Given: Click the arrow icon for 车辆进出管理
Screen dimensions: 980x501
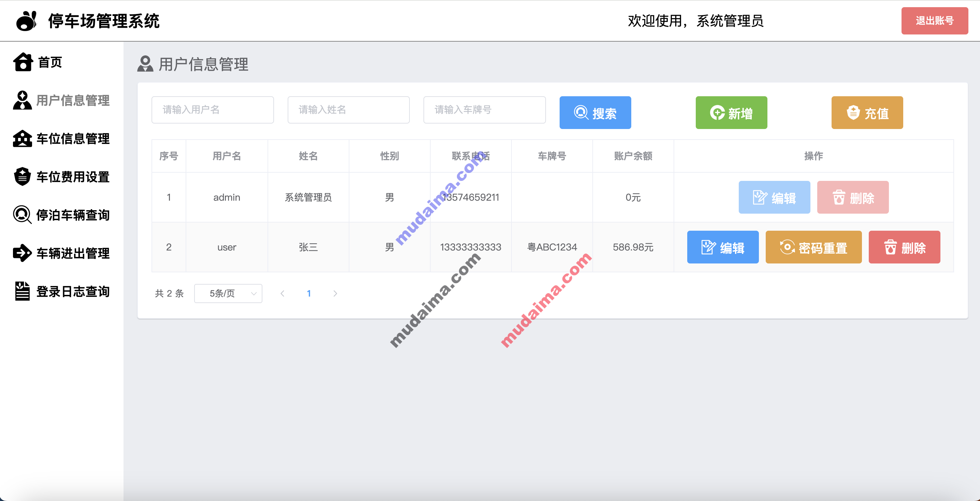Looking at the screenshot, I should pyautogui.click(x=23, y=253).
